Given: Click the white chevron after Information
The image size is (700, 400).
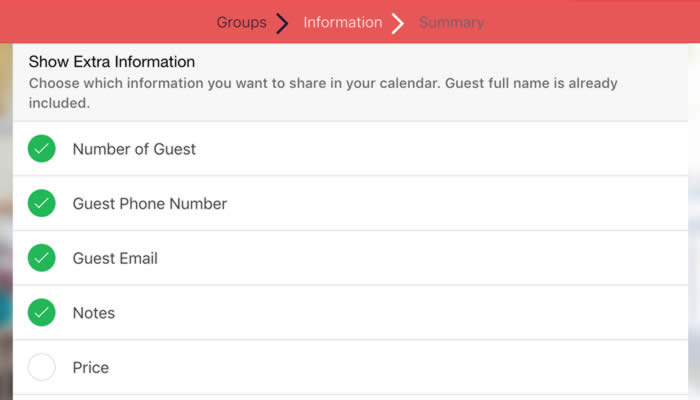Looking at the screenshot, I should [398, 23].
